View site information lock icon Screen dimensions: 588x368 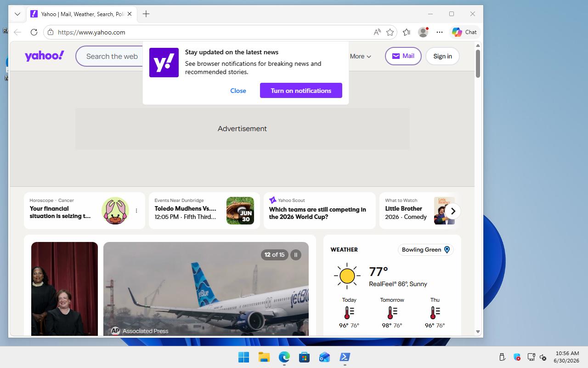coord(51,32)
